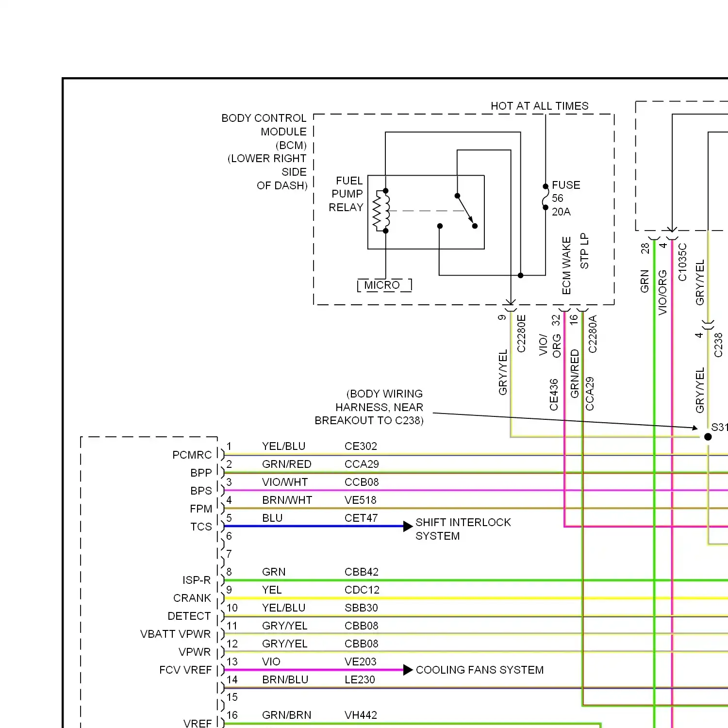Click the BRN/BLU wire color on pin 14

(x=285, y=679)
